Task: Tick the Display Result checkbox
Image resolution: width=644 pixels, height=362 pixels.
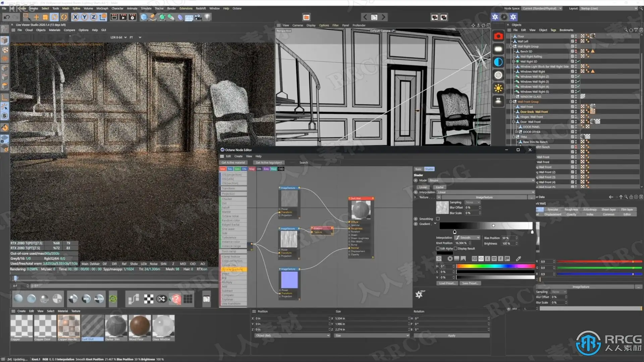Action: pos(455,249)
